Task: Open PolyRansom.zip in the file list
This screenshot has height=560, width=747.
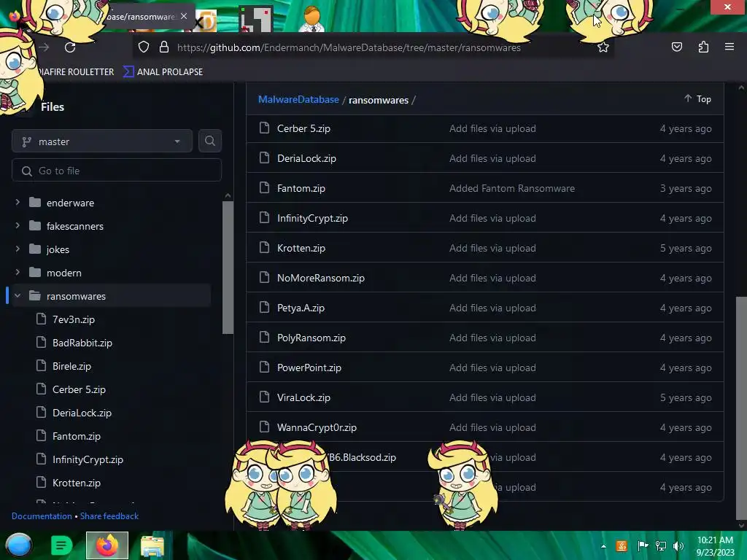Action: coord(311,338)
